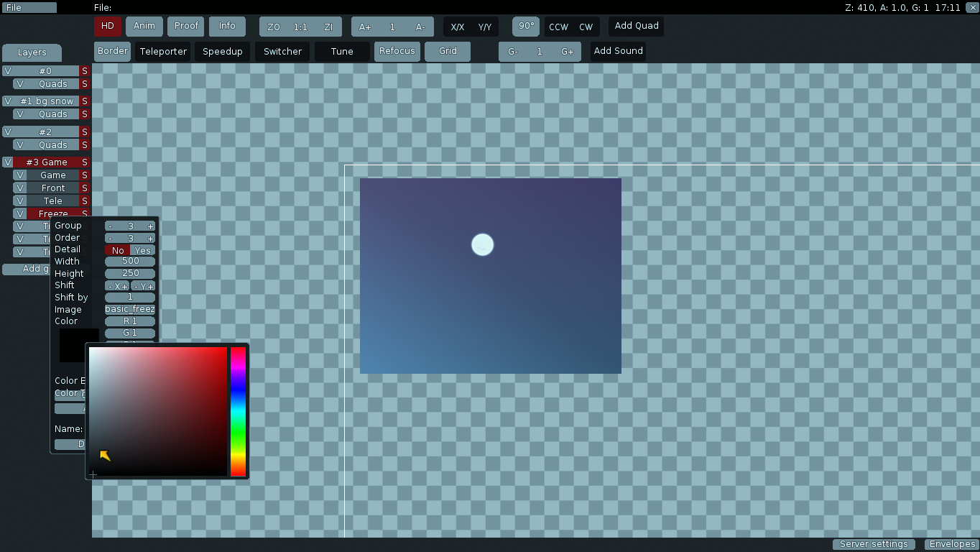Click the Add Quad button
Viewport: 980px width, 552px height.
coord(637,26)
